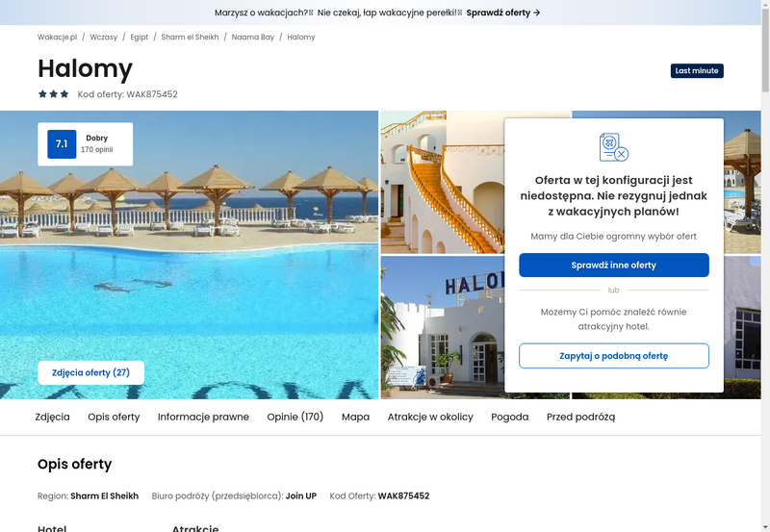The height and width of the screenshot is (532, 770).
Task: Open Zdjęcia oferty (27) gallery button
Action: click(90, 372)
